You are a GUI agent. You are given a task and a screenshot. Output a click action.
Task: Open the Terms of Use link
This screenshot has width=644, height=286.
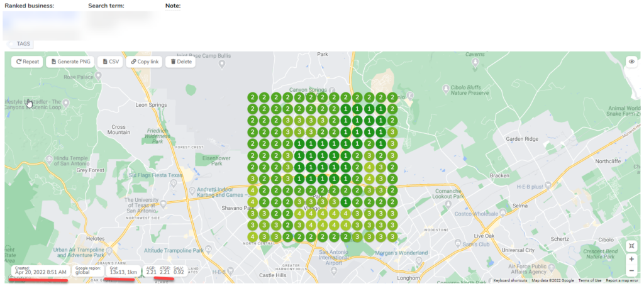click(x=589, y=280)
